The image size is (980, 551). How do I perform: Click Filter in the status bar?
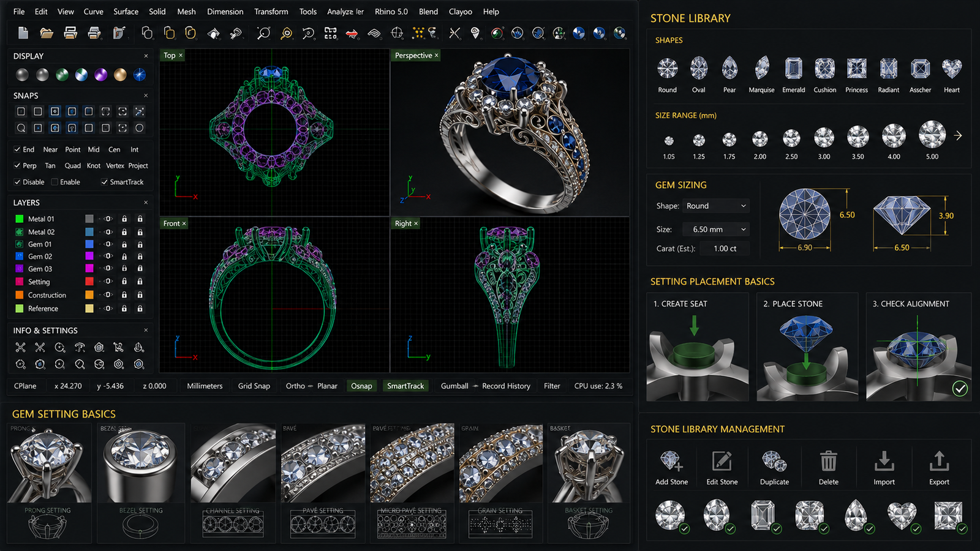point(552,386)
